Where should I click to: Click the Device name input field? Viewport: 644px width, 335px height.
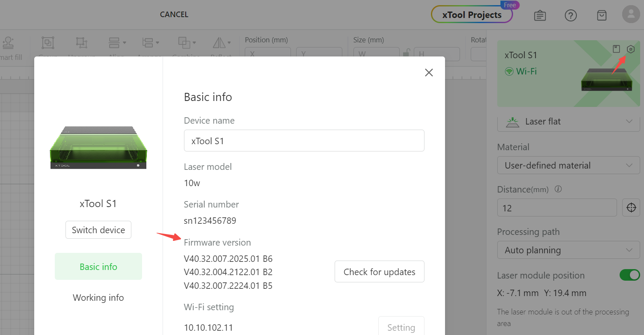click(x=304, y=141)
